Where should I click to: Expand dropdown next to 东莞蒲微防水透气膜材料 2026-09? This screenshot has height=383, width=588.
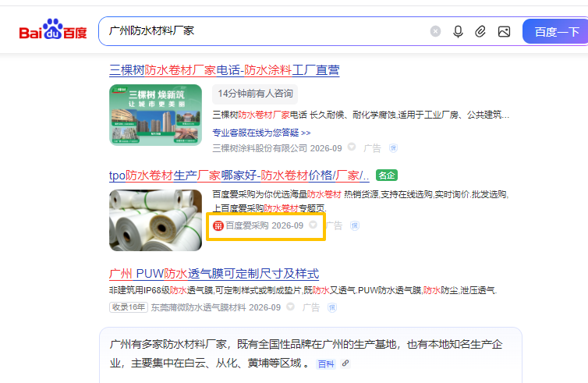pyautogui.click(x=290, y=307)
